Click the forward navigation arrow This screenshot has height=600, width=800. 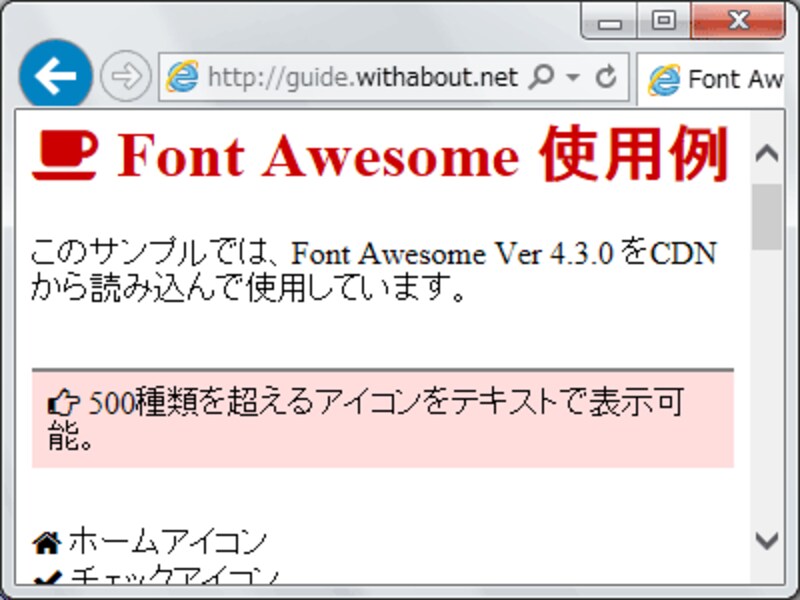pos(126,76)
